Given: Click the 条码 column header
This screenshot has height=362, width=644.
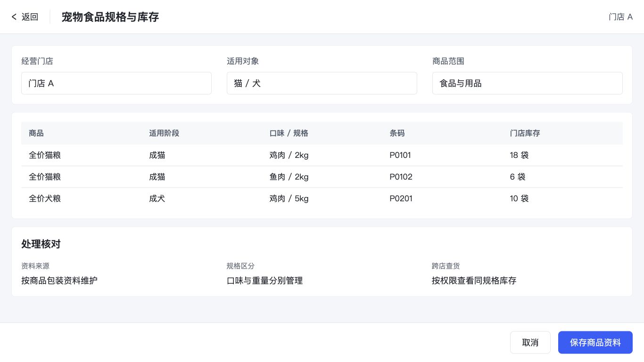Looking at the screenshot, I should click(397, 133).
